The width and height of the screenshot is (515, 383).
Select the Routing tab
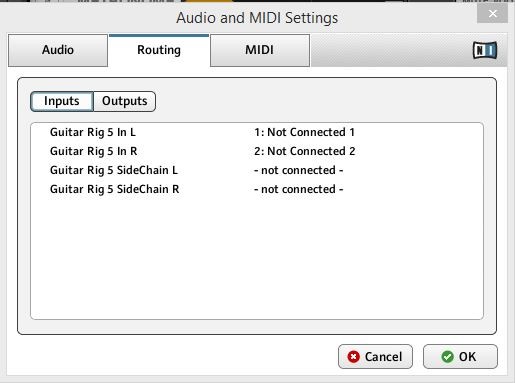(x=159, y=50)
